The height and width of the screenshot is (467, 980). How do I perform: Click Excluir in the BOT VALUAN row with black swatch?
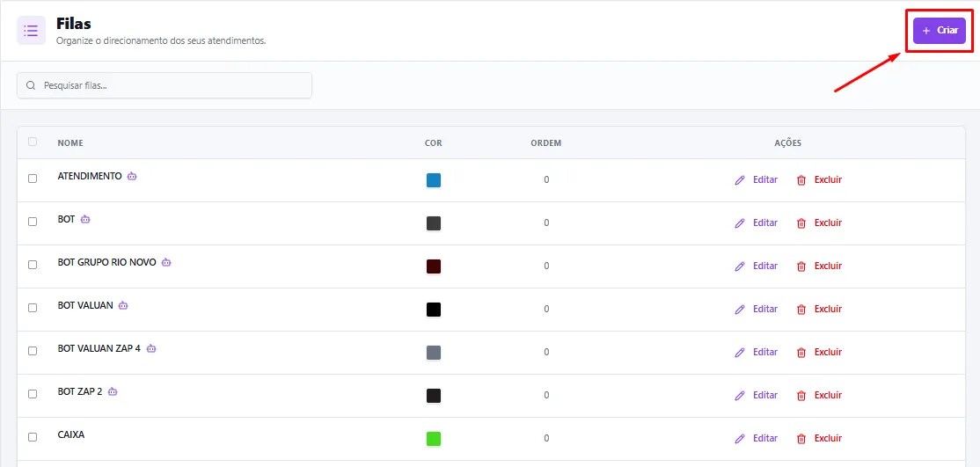point(819,309)
